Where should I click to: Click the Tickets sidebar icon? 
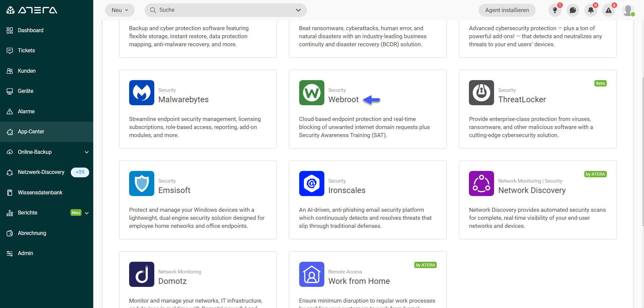click(10, 51)
